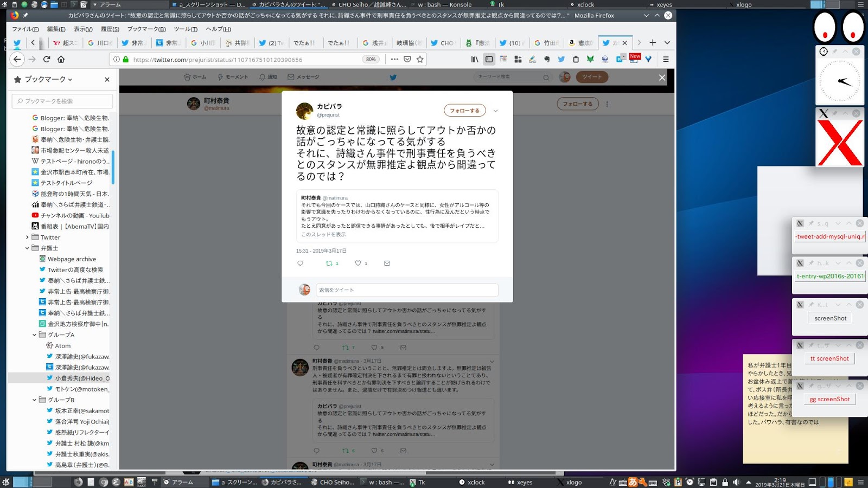The width and height of the screenshot is (868, 488).
Task: Switch to the 憲法 Amazon tab
Action: [x=580, y=43]
